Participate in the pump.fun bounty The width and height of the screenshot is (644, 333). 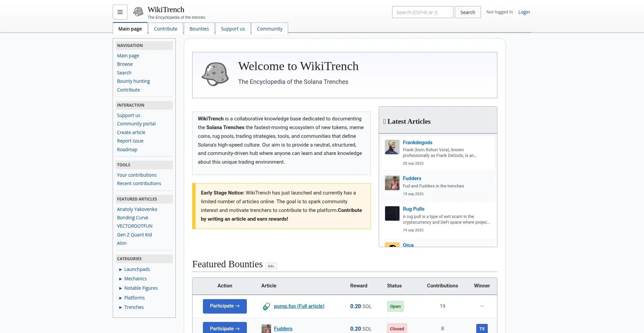click(x=225, y=306)
